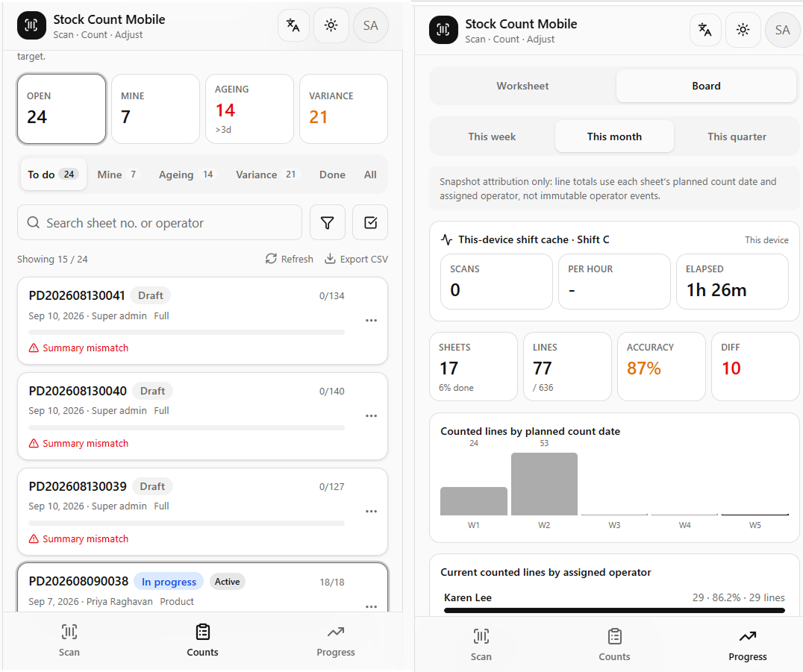Screen dimensions: 803x672
Task: Open the three-dot menu for sheet PD202608130041
Action: click(372, 321)
